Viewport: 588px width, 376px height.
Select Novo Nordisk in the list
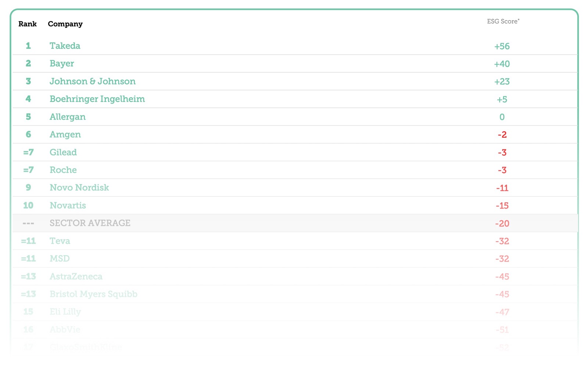coord(79,187)
